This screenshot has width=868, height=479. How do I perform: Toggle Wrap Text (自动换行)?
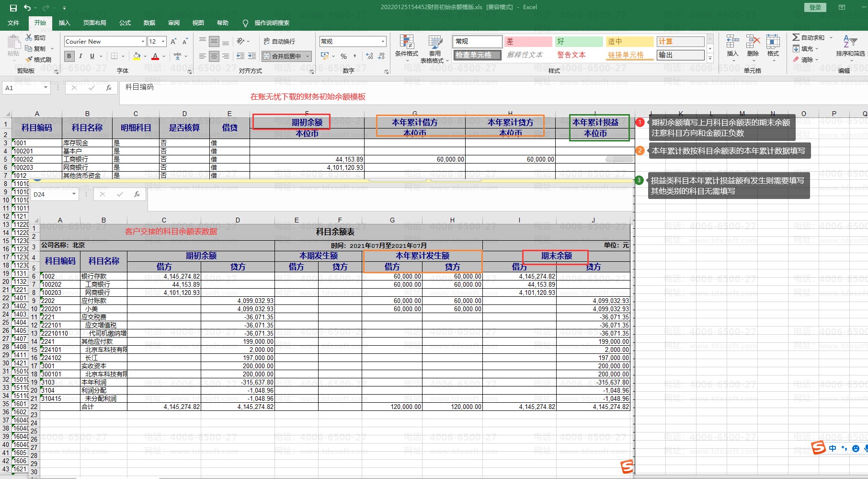(279, 42)
